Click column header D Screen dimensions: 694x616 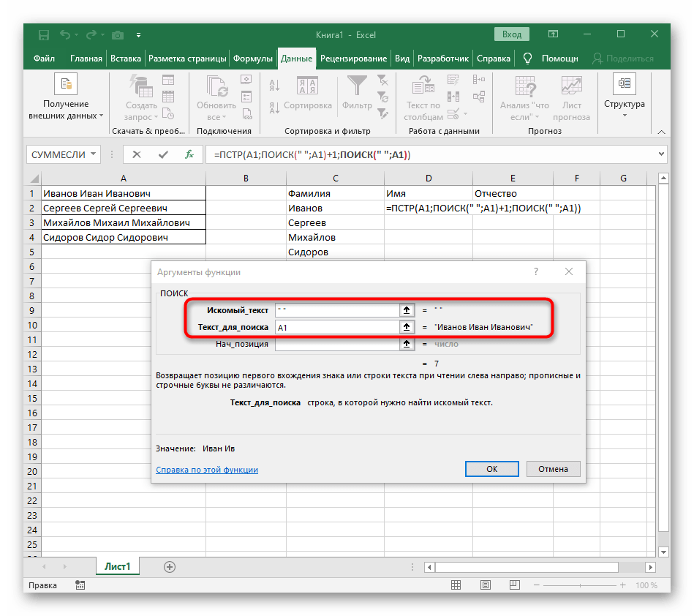click(429, 179)
